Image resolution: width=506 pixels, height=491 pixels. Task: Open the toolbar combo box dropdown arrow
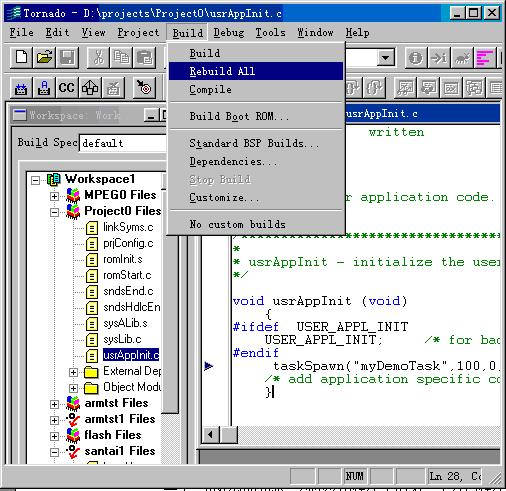click(x=386, y=58)
